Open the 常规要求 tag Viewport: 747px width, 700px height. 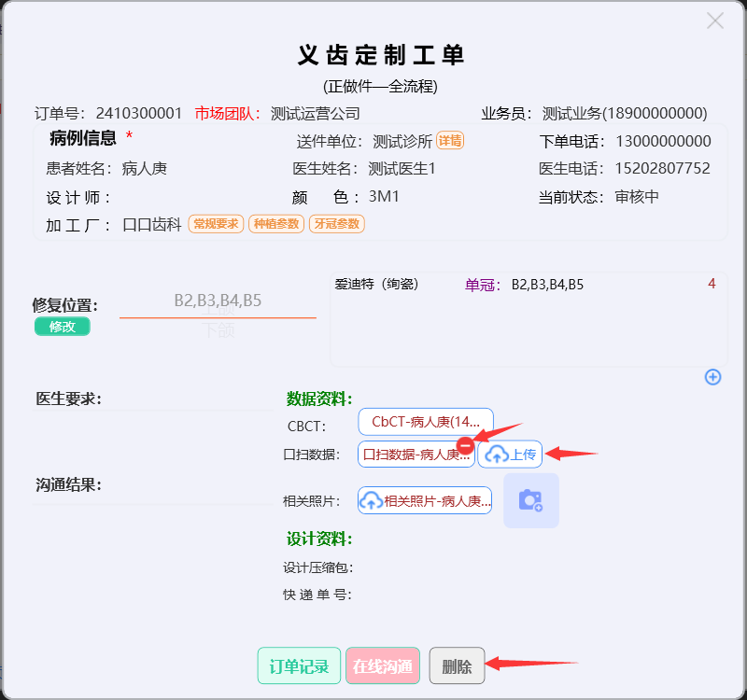click(217, 224)
